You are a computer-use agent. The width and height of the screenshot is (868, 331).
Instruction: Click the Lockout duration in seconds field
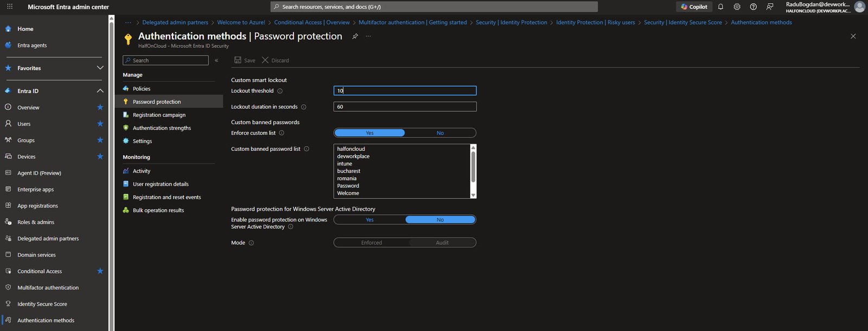(x=405, y=107)
